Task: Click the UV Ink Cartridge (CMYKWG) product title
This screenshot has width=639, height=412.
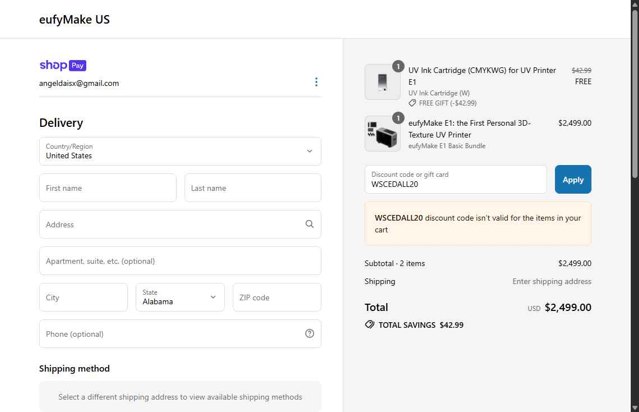Action: coord(482,76)
